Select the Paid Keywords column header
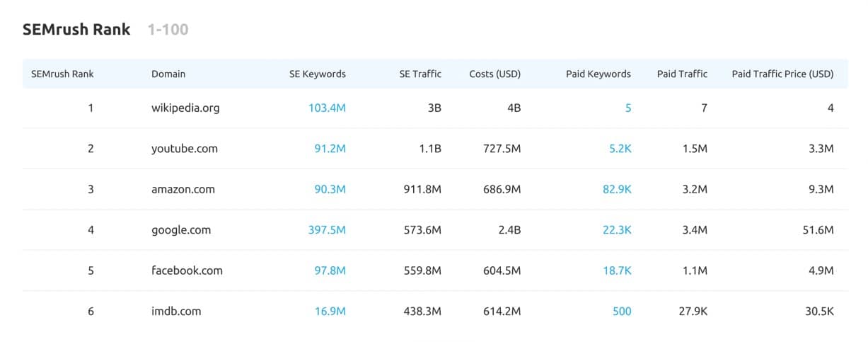The width and height of the screenshot is (868, 342). [598, 74]
